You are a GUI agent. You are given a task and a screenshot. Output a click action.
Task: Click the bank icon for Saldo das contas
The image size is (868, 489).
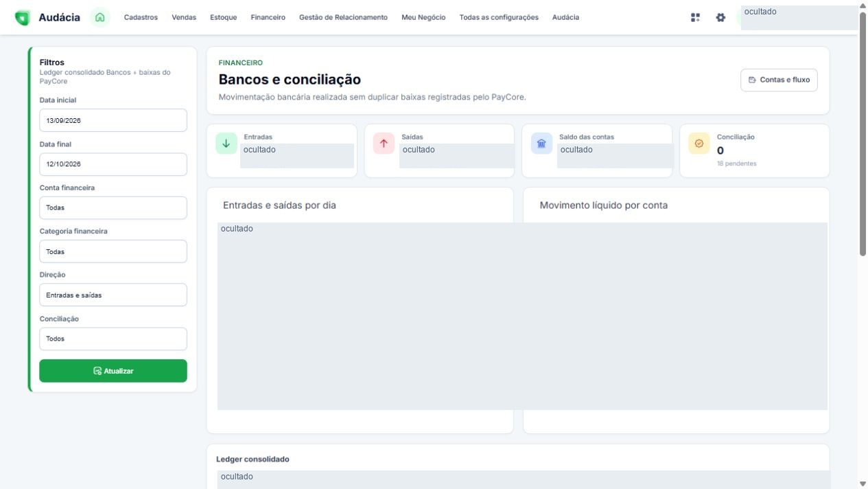[x=541, y=143]
